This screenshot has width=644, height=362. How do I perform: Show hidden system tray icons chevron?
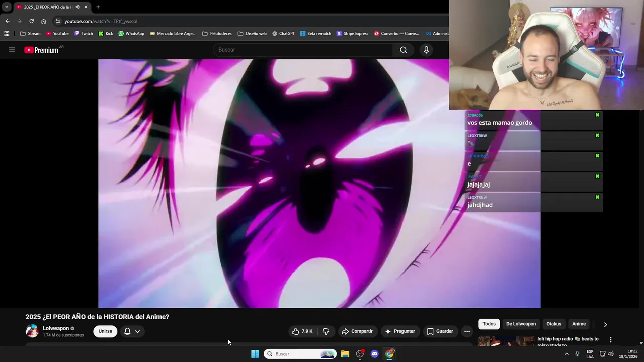coord(566,354)
